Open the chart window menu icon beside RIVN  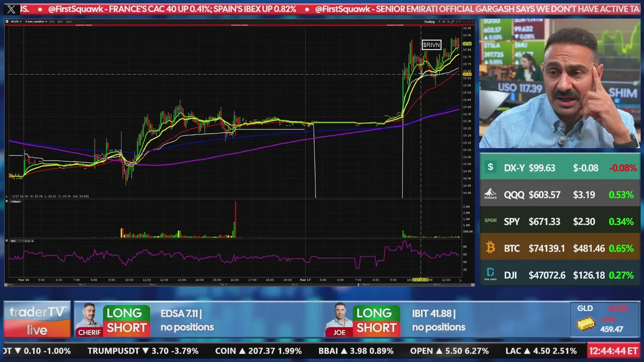7,22
